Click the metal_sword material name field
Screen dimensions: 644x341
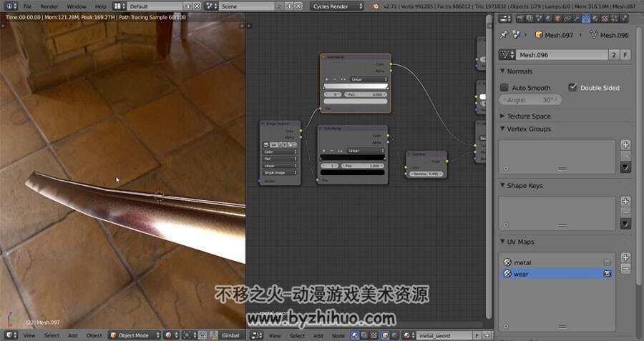coord(445,335)
